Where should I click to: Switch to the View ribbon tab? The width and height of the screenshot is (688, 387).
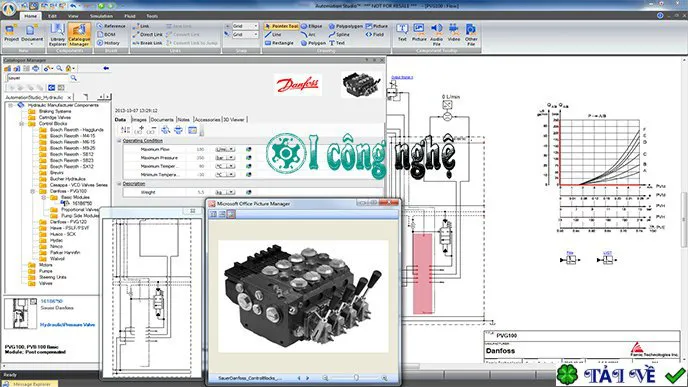73,16
